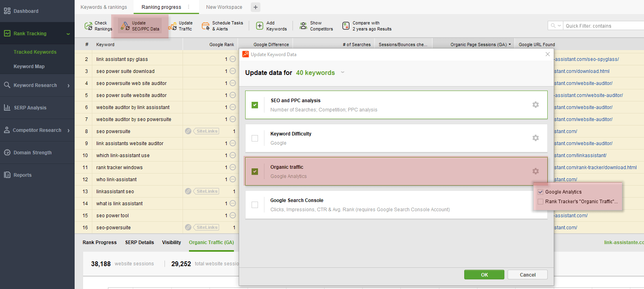Image resolution: width=644 pixels, height=289 pixels.
Task: Open Organic Page Sessions (GA) column dropdown
Action: coord(510,44)
